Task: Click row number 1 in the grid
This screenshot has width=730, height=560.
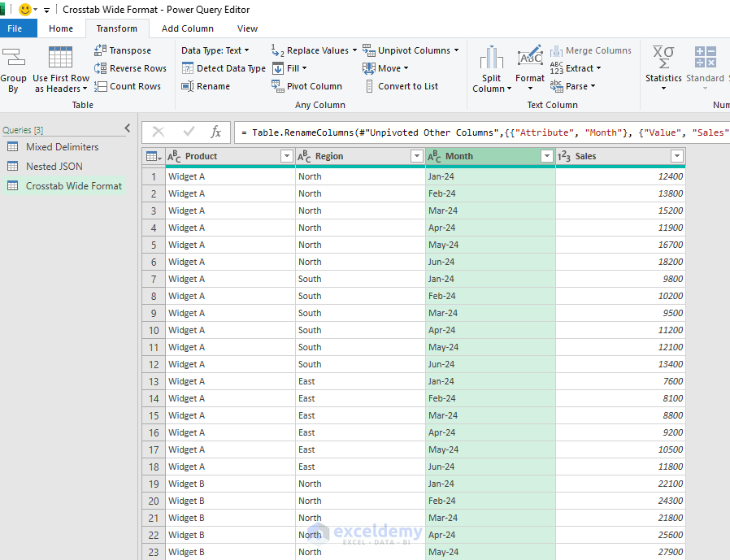Action: (154, 177)
